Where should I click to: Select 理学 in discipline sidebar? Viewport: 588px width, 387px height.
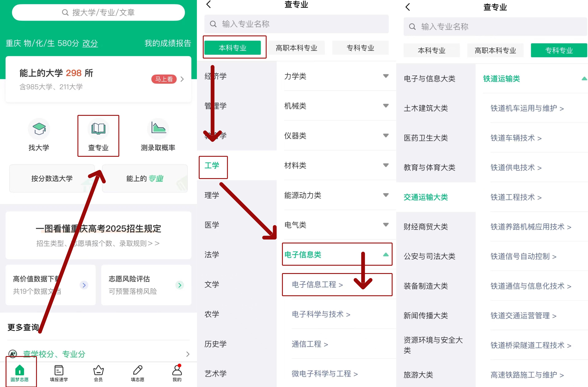212,195
